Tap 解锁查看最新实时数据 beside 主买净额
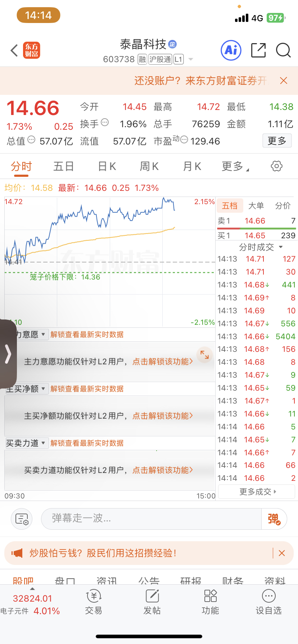The height and width of the screenshot is (644, 298). pos(87,389)
